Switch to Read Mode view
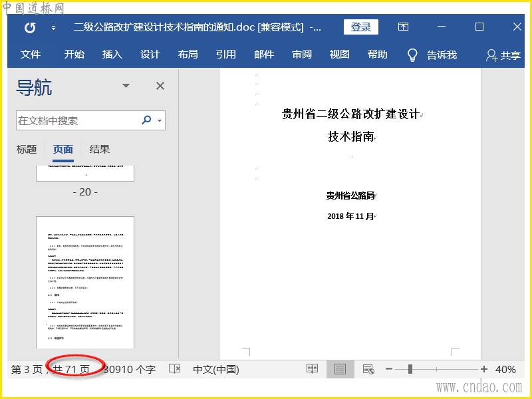Screen dimensions: 532x399 coord(312,369)
